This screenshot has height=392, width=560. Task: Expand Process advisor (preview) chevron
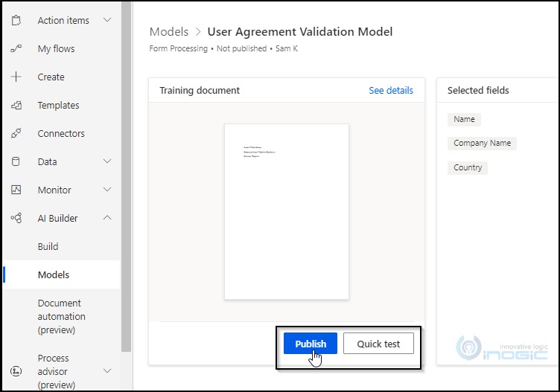[107, 371]
